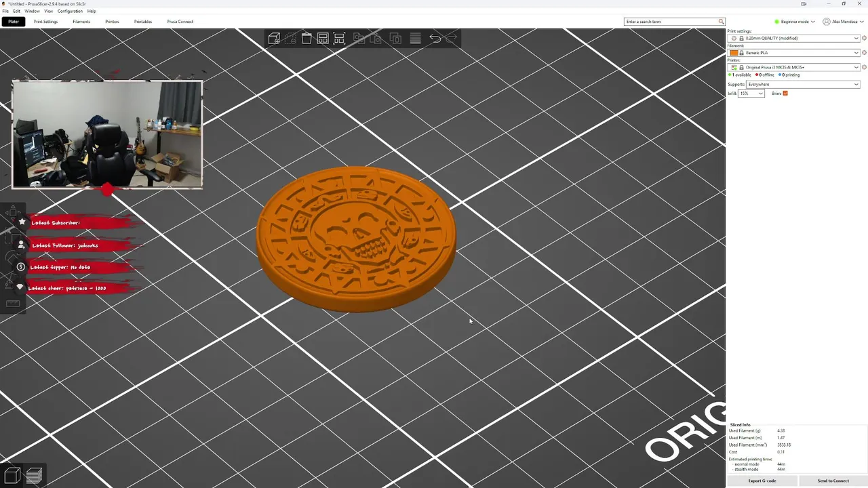Switch to 3D editor view cube icon
This screenshot has height=488, width=868.
12,475
